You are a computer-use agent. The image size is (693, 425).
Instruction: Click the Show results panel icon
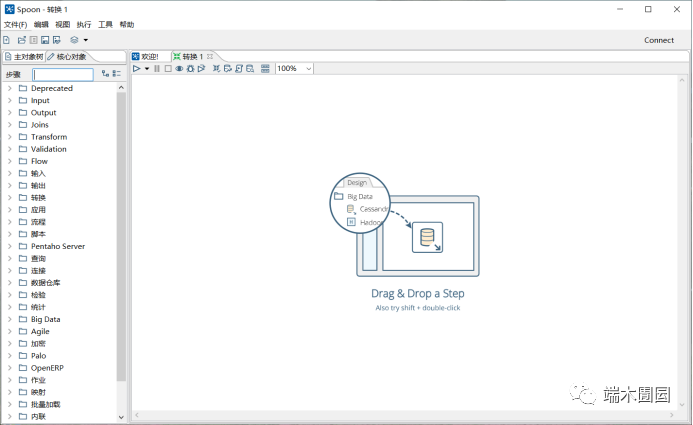pyautogui.click(x=265, y=69)
